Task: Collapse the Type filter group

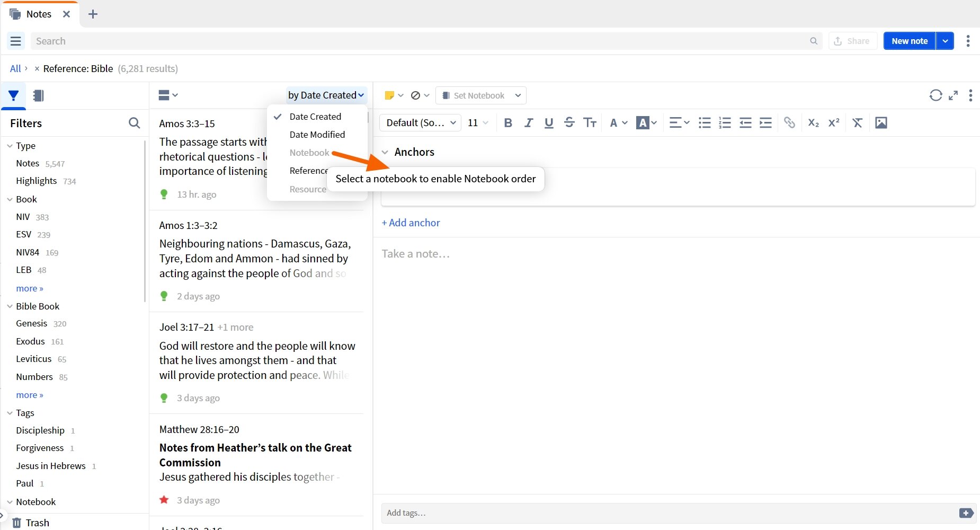Action: [10, 146]
